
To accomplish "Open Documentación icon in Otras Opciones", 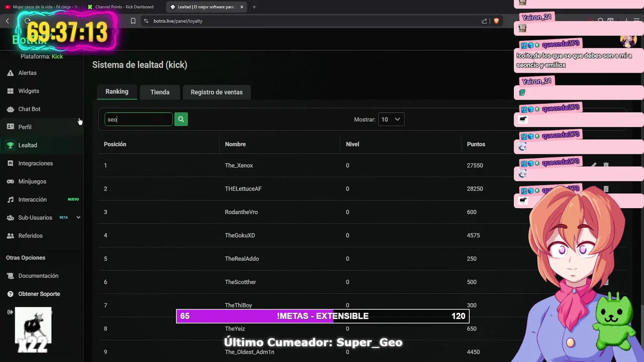I will 10,276.
